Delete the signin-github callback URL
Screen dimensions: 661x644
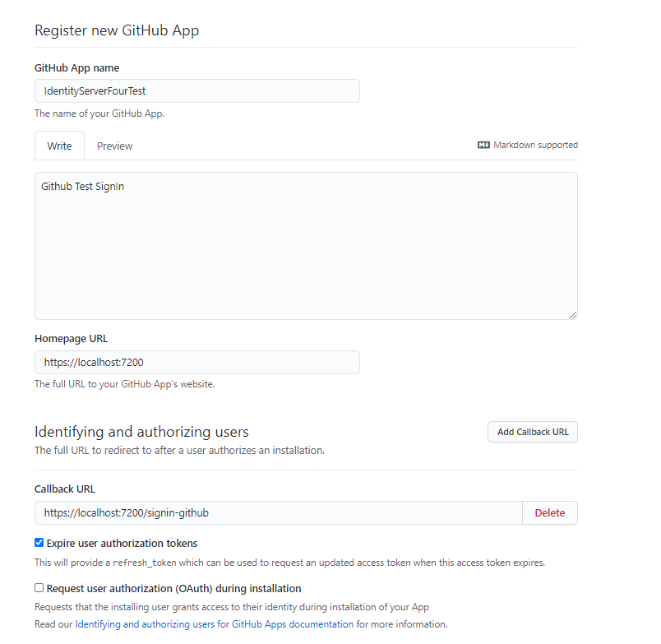tap(550, 513)
